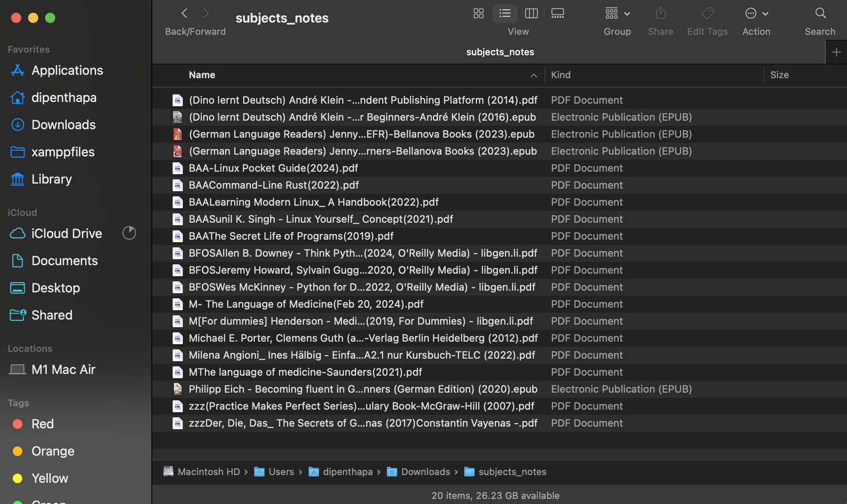Viewport: 847px width, 504px height.
Task: Select the Kind column header
Action: click(x=560, y=75)
